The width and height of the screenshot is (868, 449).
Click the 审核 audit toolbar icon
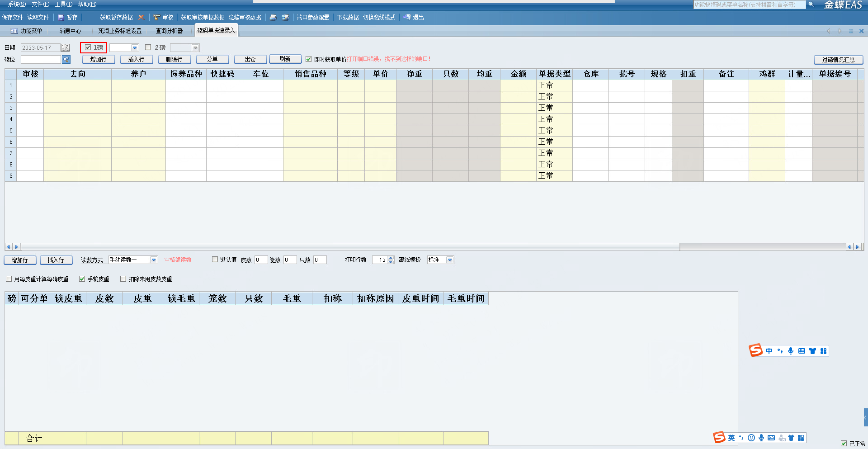click(157, 18)
